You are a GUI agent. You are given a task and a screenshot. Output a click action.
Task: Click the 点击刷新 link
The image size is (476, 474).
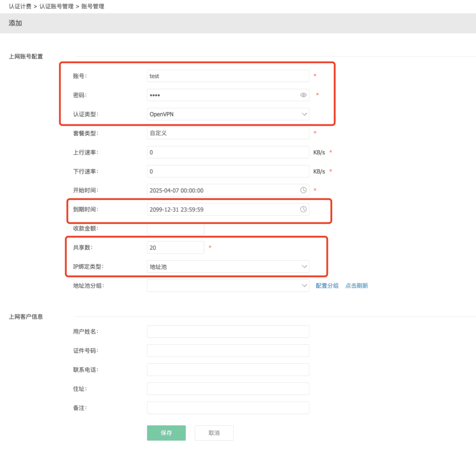(357, 286)
